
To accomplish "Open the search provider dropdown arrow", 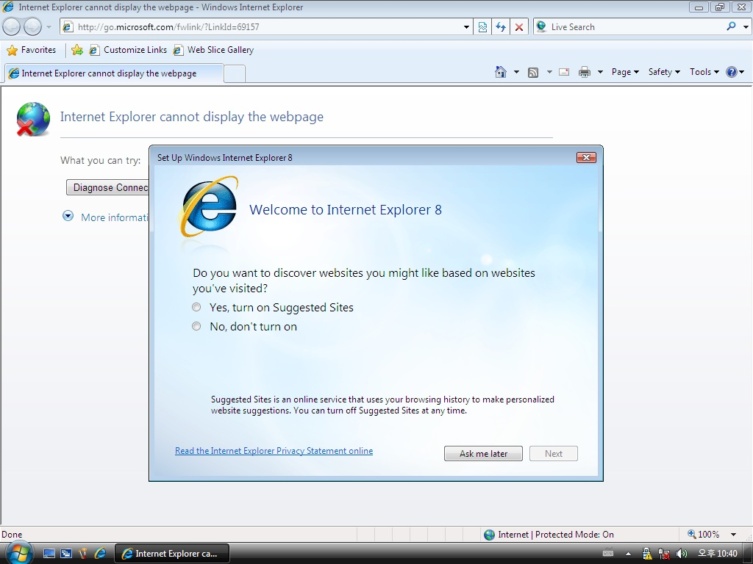I will (746, 27).
